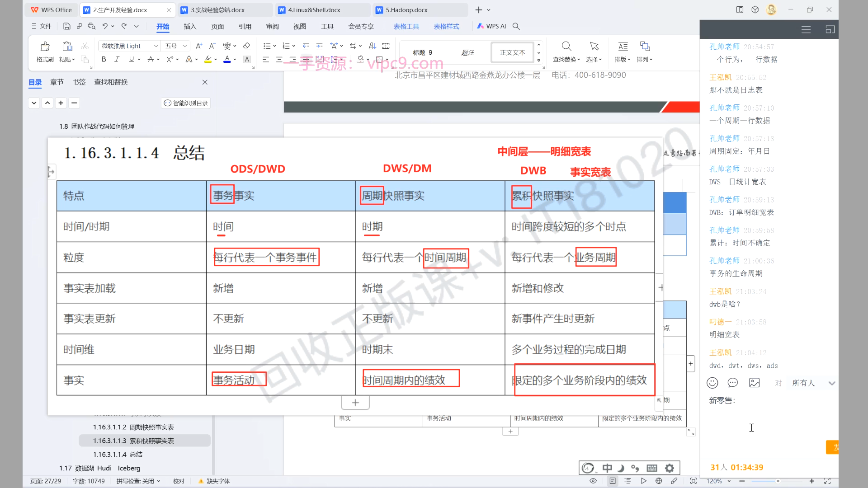The width and height of the screenshot is (868, 488).
Task: Click the WPS AI search magnifier icon
Action: pyautogui.click(x=516, y=26)
